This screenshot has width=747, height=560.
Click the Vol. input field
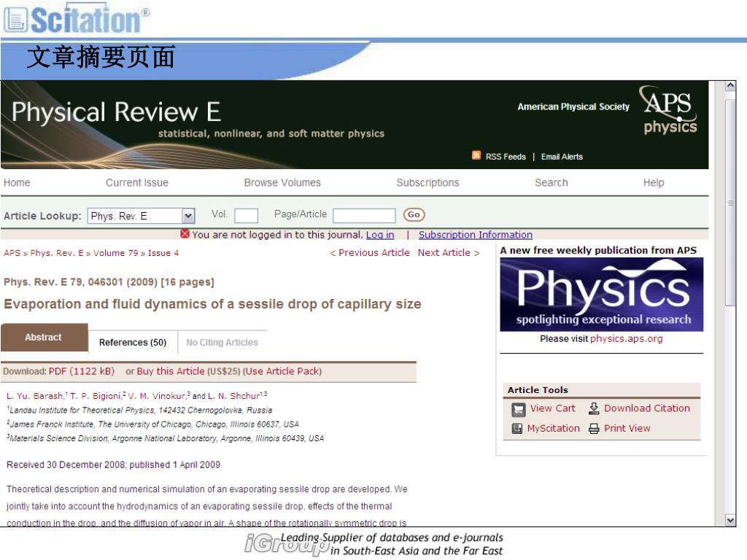247,216
